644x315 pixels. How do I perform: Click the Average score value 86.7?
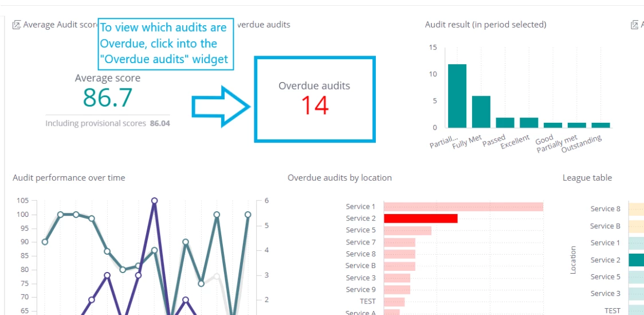point(108,98)
